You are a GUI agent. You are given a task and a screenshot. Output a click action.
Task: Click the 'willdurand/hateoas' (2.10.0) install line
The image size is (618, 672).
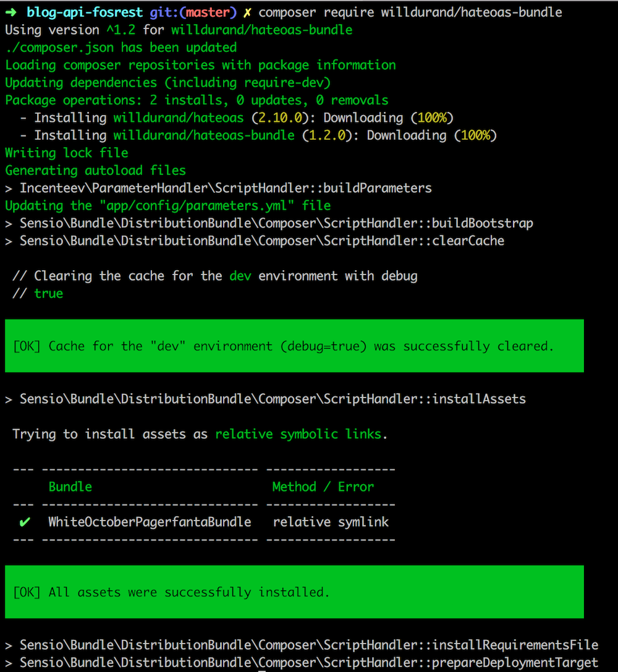tap(237, 118)
